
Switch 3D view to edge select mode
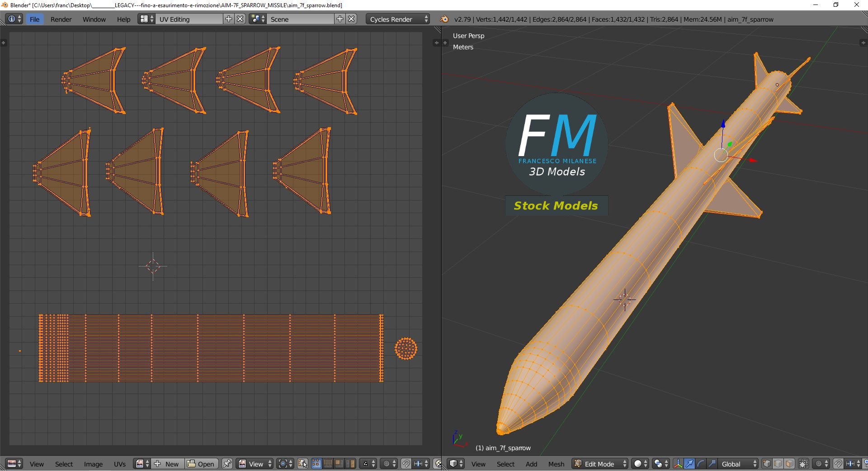tap(778, 464)
